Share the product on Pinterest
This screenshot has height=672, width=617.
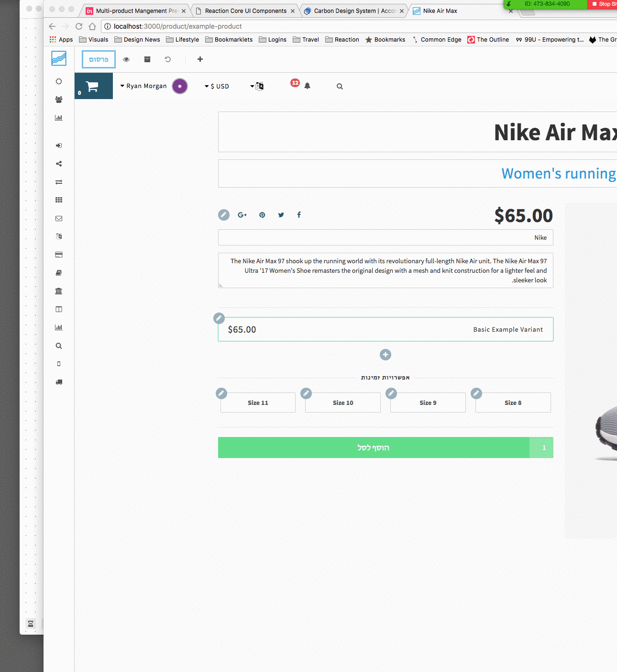[262, 215]
